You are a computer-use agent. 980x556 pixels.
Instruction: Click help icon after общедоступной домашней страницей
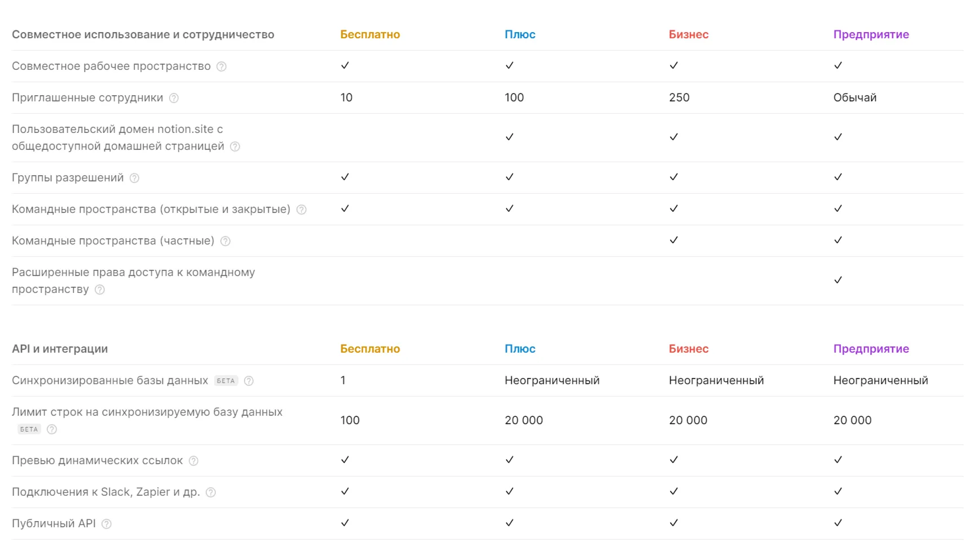click(235, 146)
